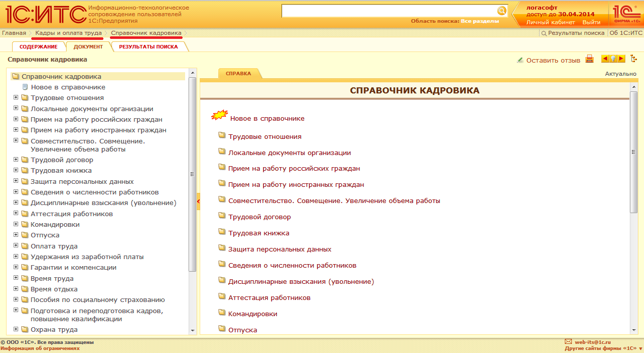This screenshot has height=353, width=644.
Task: Open Сведения о численности работников link in the right pane
Action: coord(292,265)
